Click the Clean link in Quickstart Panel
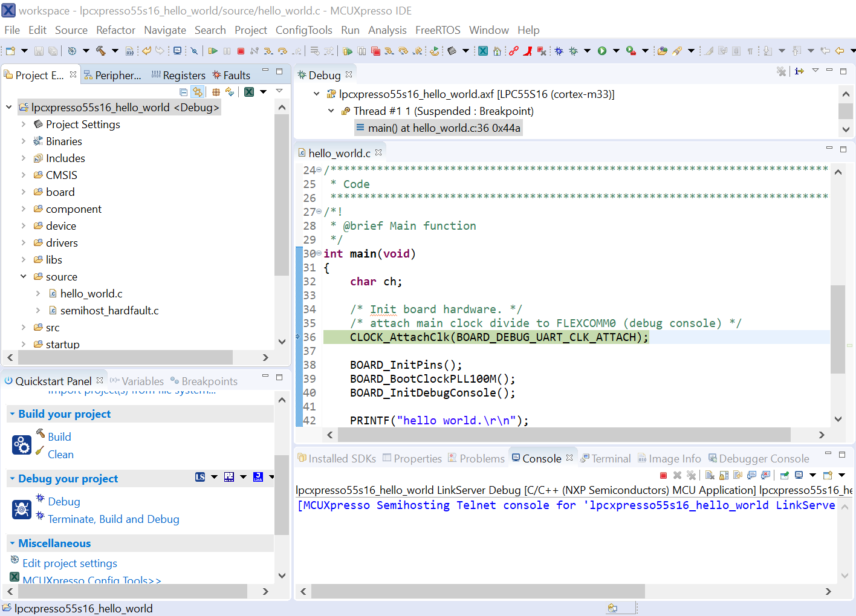856x616 pixels. point(60,455)
